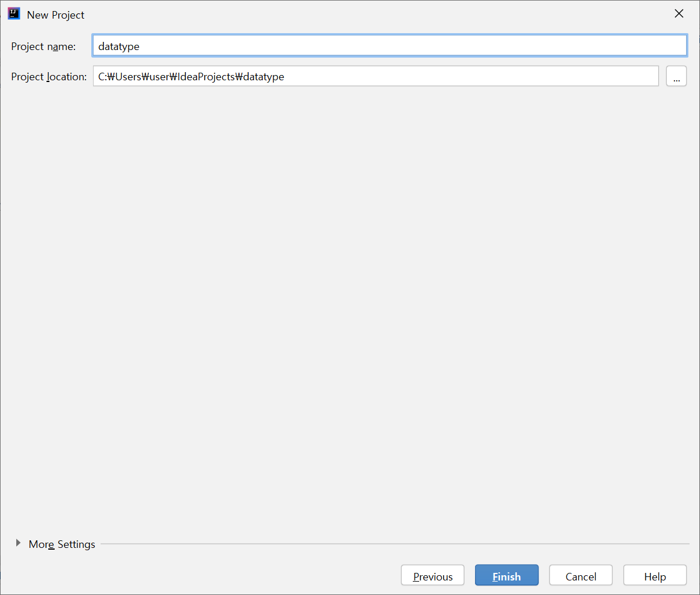700x595 pixels.
Task: Open the browse folder ellipsis button
Action: coord(676,76)
